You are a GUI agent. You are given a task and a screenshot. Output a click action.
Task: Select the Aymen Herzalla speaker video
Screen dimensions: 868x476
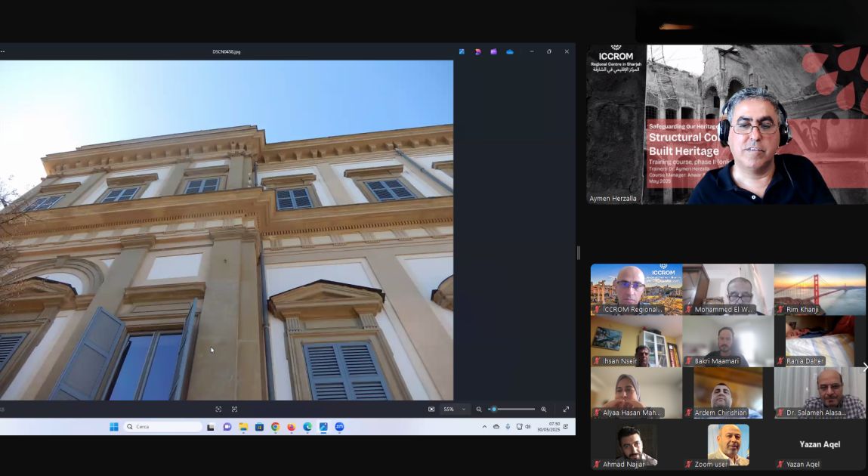click(x=727, y=125)
